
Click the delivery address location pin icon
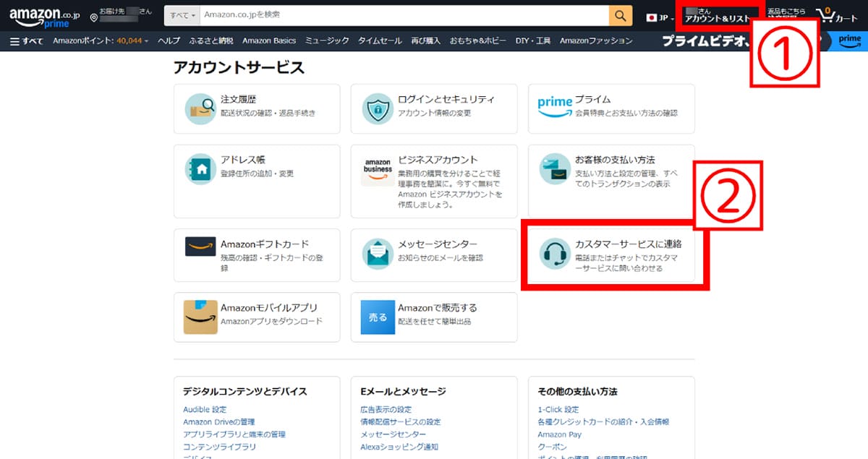point(94,18)
